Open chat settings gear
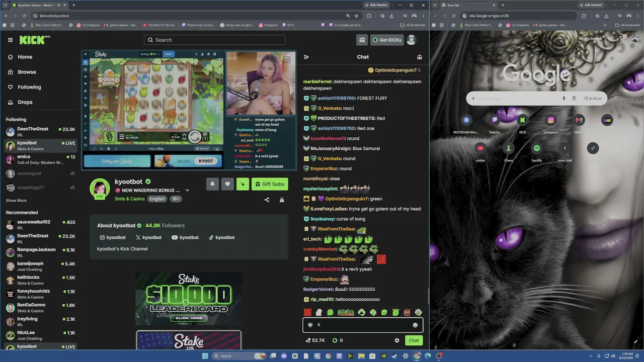644x362 pixels. [396, 340]
